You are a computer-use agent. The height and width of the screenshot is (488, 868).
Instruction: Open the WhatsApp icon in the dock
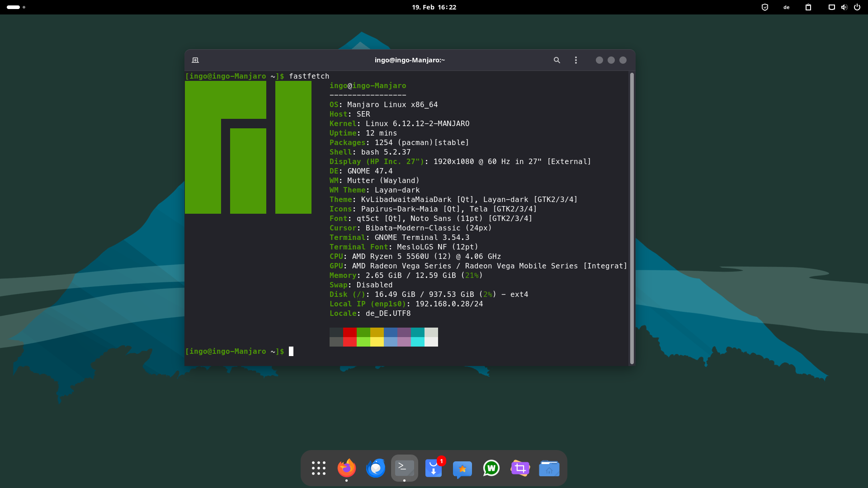point(491,468)
